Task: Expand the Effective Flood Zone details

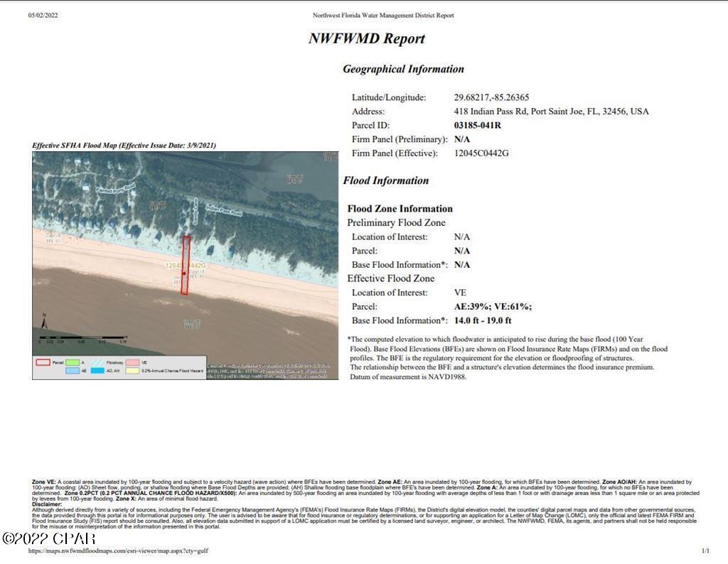Action: coord(392,278)
